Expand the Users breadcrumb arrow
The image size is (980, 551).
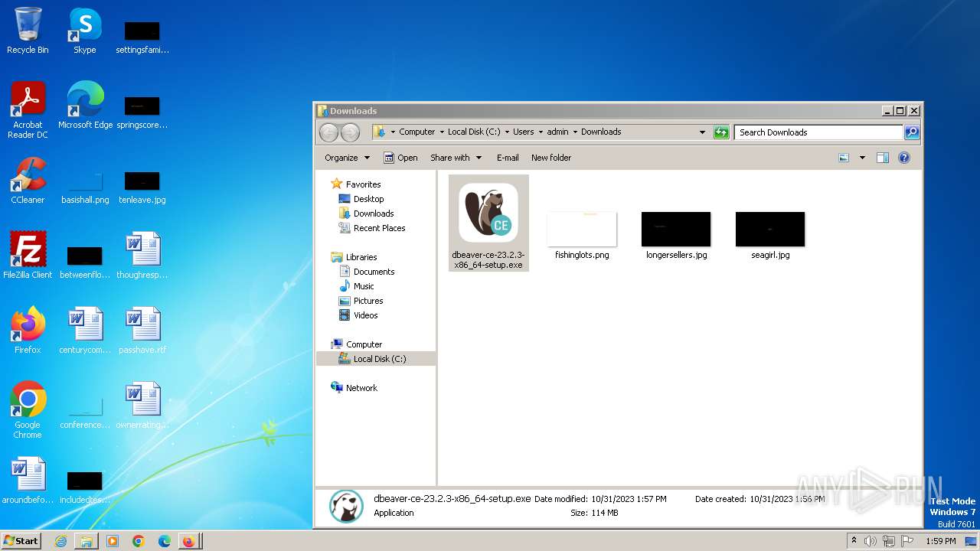541,132
